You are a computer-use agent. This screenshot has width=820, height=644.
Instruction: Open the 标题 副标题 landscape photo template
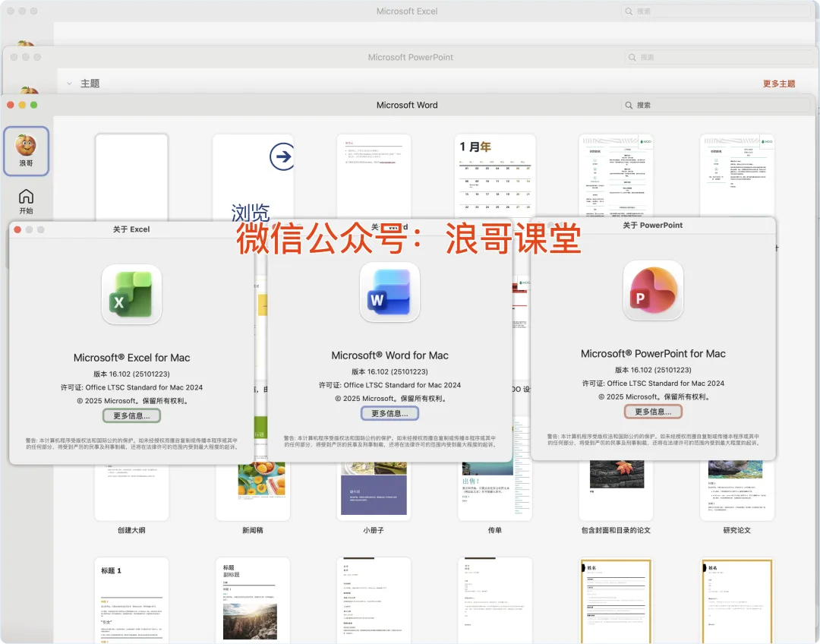coord(253,600)
